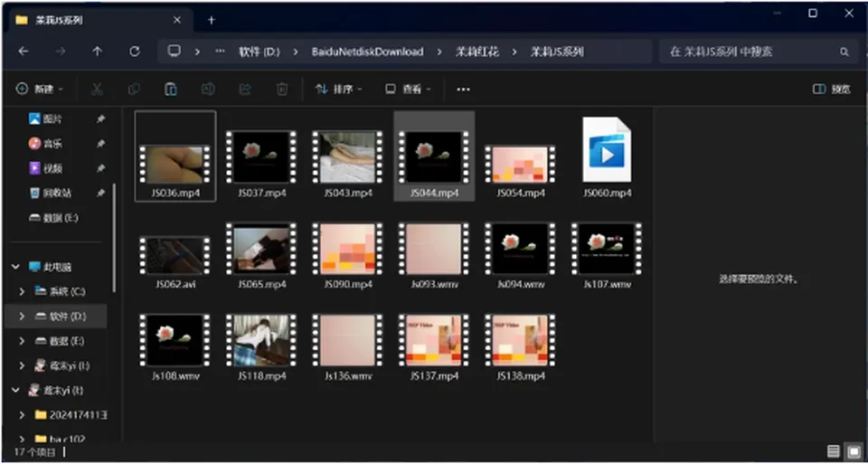The width and height of the screenshot is (868, 464).
Task: Expand the 系统 (C:) drive node
Action: [x=22, y=291]
